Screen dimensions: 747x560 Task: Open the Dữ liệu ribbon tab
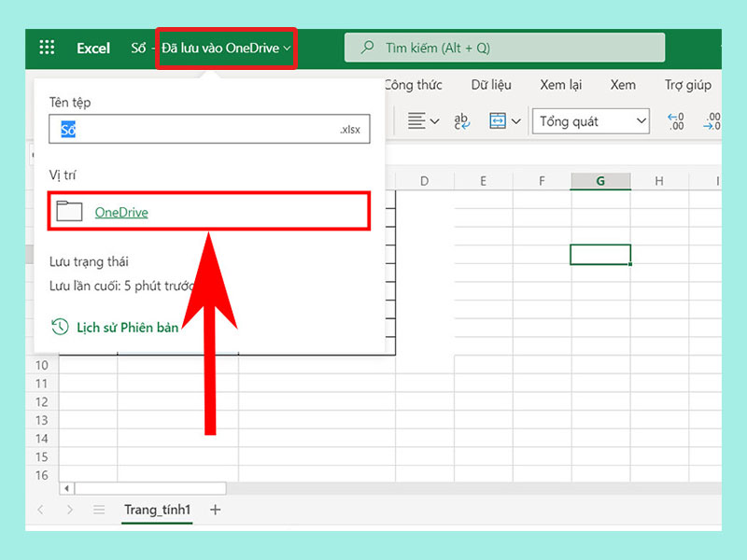click(491, 85)
